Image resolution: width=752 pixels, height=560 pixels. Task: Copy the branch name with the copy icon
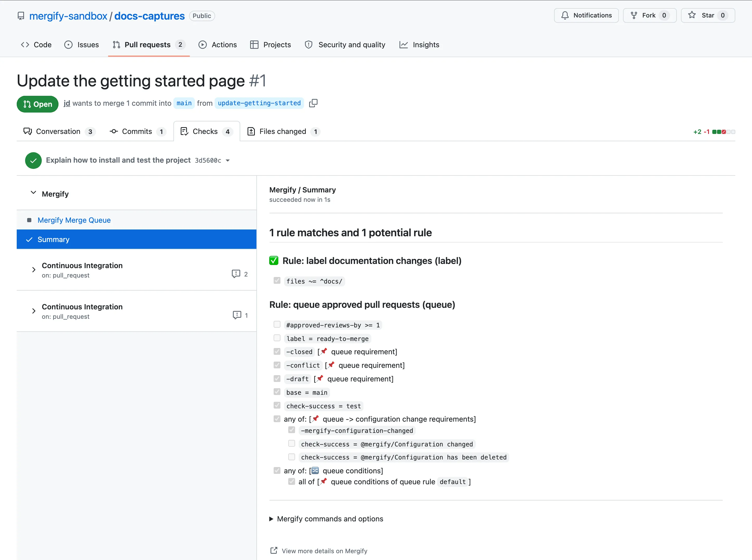(x=313, y=103)
